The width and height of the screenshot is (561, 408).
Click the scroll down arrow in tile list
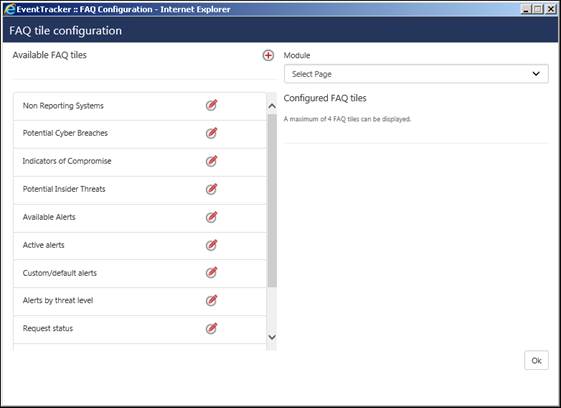tap(272, 337)
